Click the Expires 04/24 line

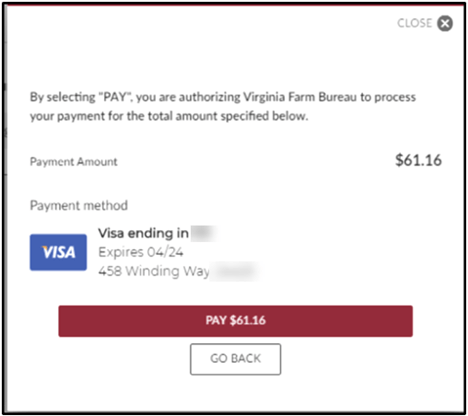tap(141, 252)
